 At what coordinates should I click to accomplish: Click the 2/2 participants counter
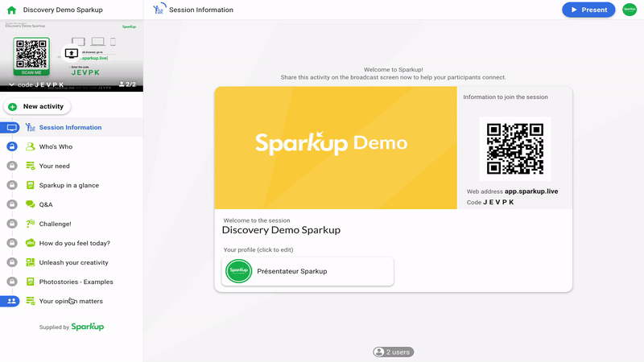(x=127, y=84)
